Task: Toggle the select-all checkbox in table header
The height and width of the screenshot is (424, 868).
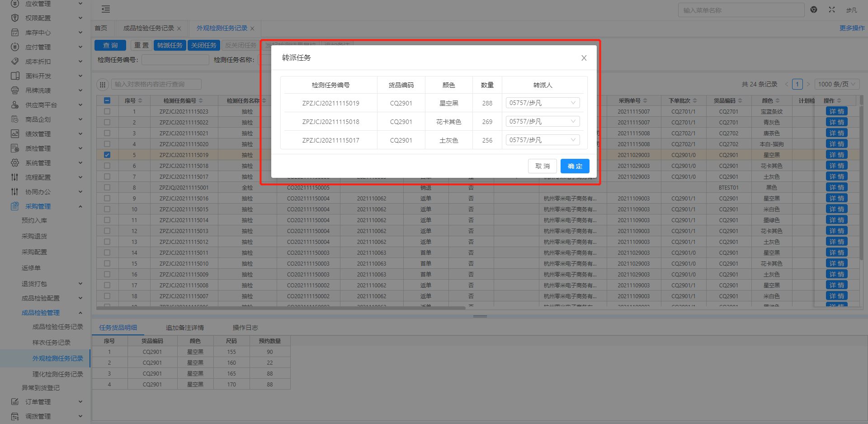Action: pos(107,100)
